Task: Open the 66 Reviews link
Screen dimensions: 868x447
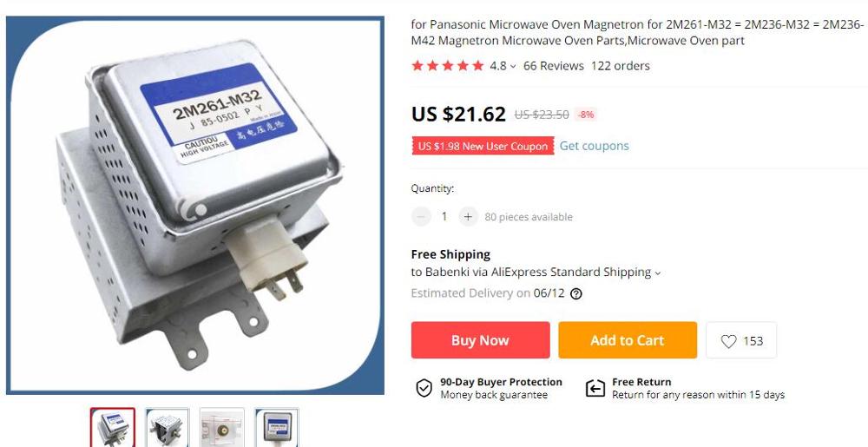Action: pyautogui.click(x=554, y=66)
